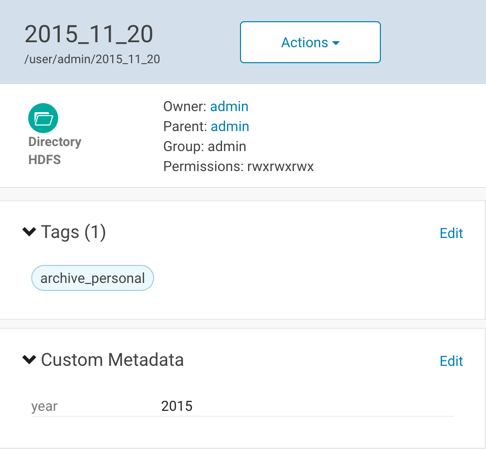486x449 pixels.
Task: Click the year metadata value 2015
Action: coord(177,406)
